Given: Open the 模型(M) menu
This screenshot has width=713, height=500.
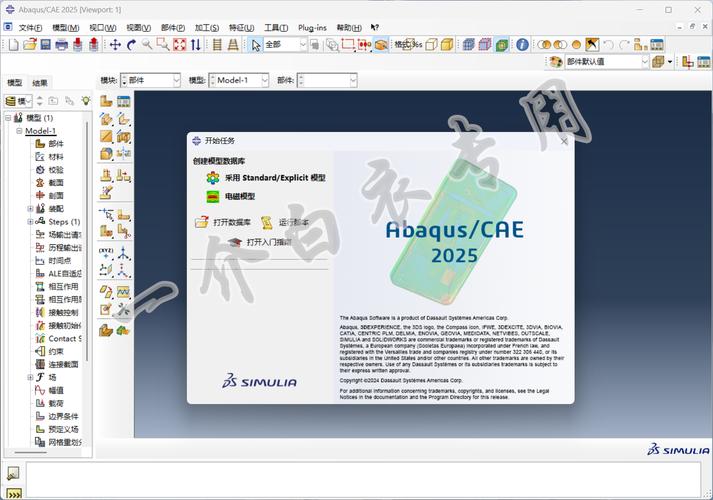Looking at the screenshot, I should pos(66,28).
